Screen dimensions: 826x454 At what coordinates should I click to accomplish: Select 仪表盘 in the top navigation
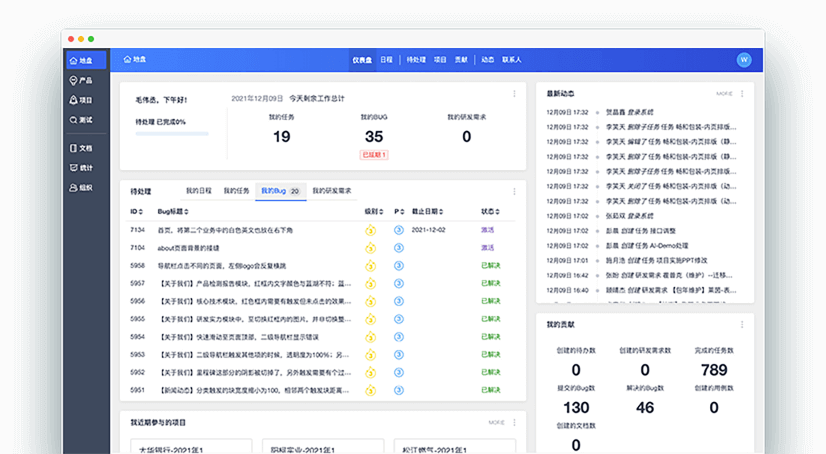pyautogui.click(x=362, y=60)
